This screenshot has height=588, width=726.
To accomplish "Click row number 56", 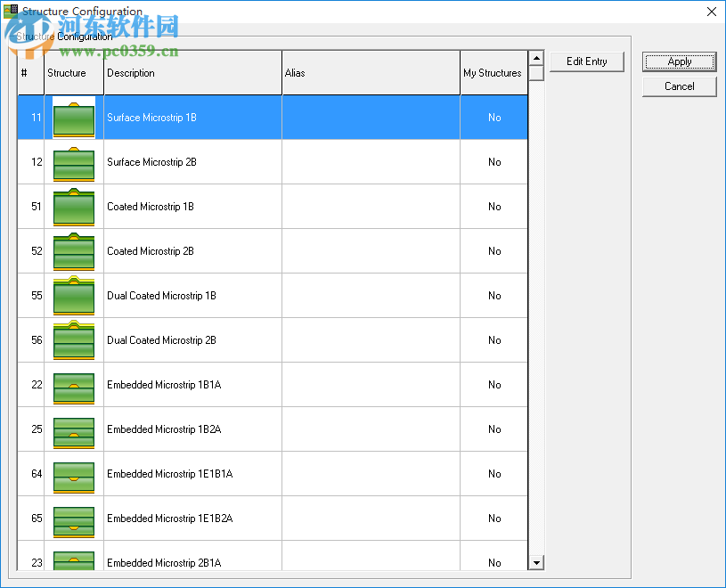I will tap(37, 339).
